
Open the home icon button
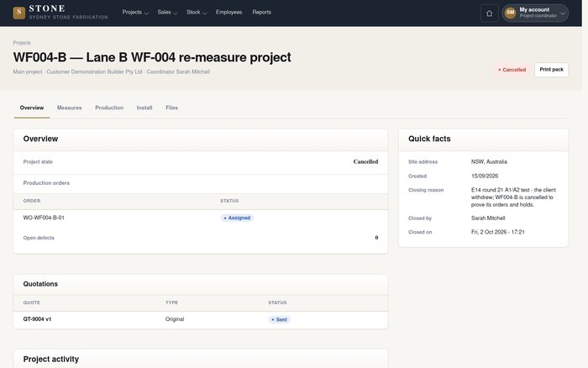click(x=490, y=13)
